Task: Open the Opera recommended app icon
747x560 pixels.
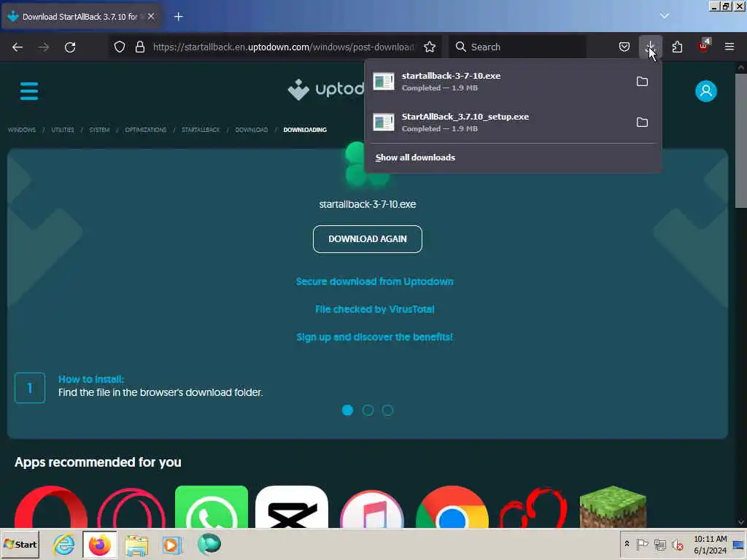Action: coord(51,507)
